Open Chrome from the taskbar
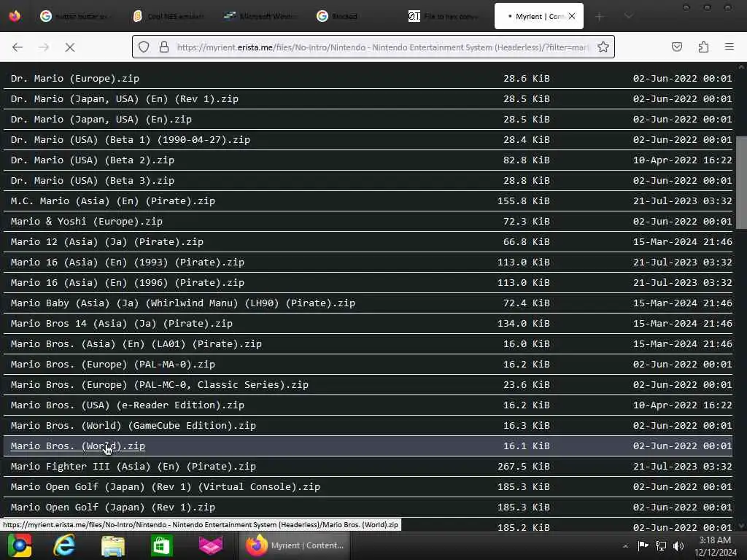 point(20,545)
